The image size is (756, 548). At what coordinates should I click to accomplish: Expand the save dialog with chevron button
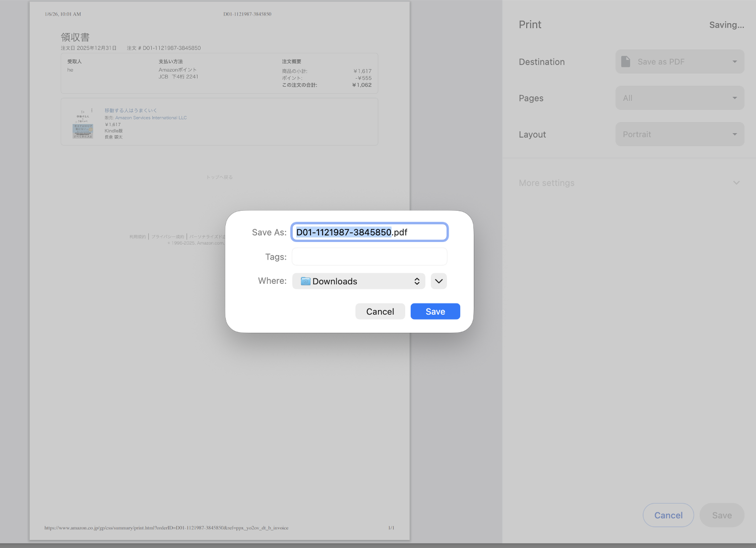(x=439, y=281)
